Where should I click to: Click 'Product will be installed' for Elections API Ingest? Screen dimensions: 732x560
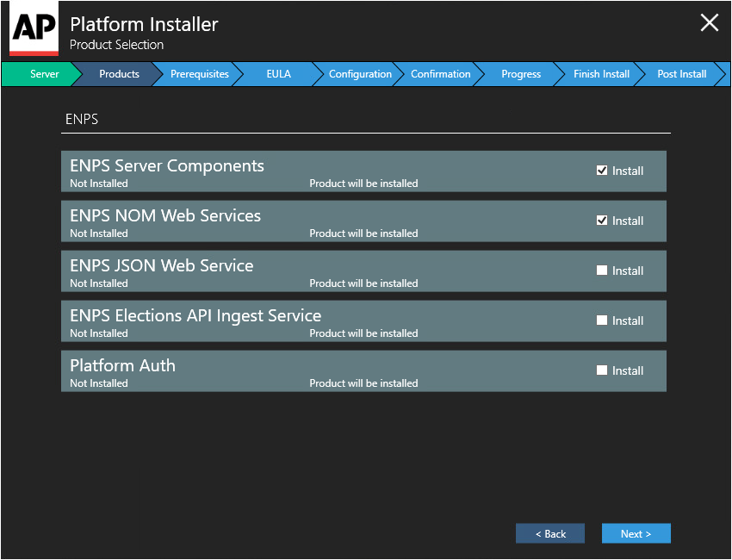[363, 333]
